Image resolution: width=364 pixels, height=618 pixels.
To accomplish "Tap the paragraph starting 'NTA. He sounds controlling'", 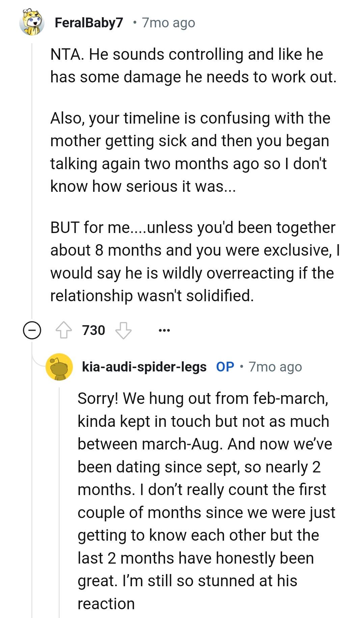I will click(x=193, y=66).
